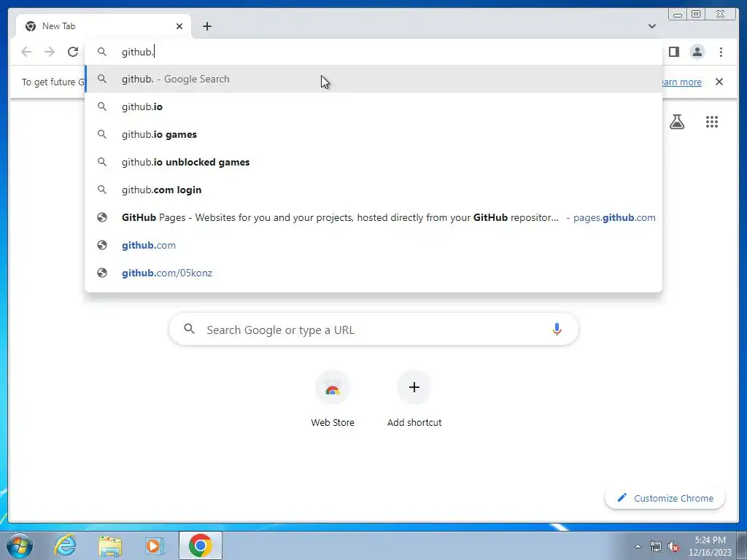Launch Internet Explorer from taskbar

(65, 545)
